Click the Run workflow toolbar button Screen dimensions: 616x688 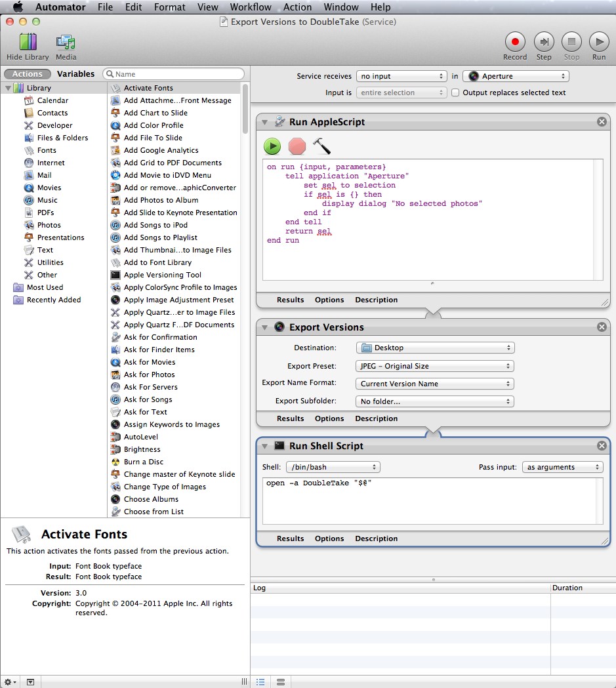(x=599, y=42)
